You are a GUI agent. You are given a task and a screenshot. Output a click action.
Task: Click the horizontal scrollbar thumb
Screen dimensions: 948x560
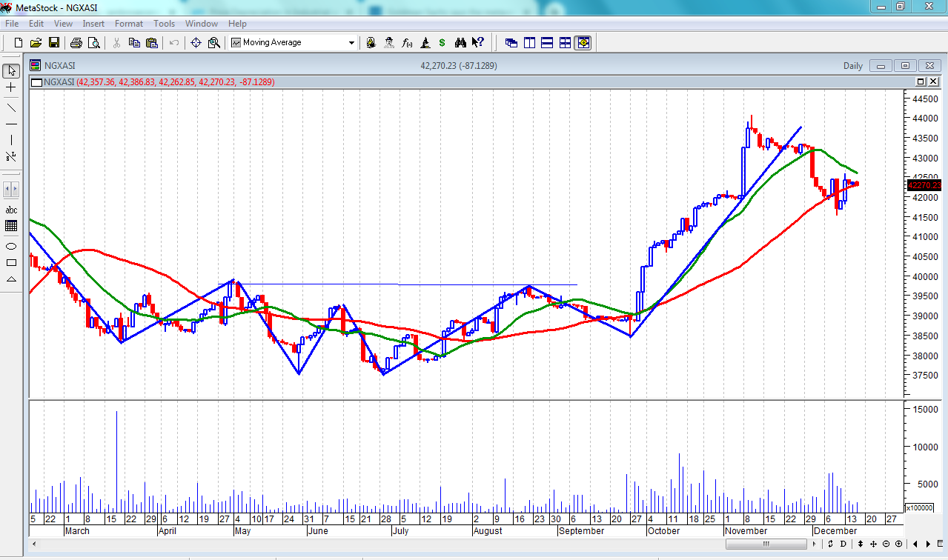766,544
